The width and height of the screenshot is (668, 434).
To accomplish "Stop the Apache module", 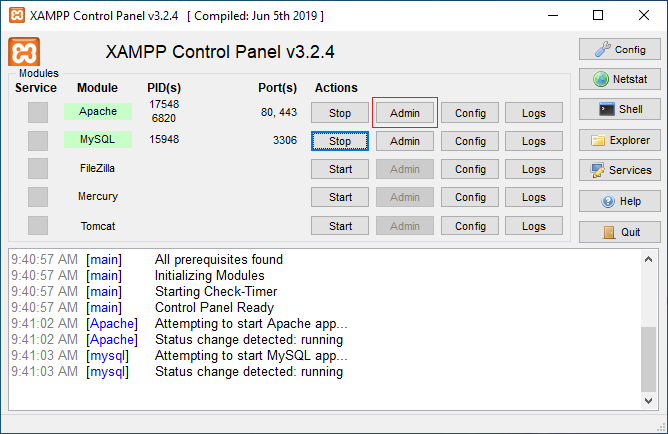I will point(340,113).
